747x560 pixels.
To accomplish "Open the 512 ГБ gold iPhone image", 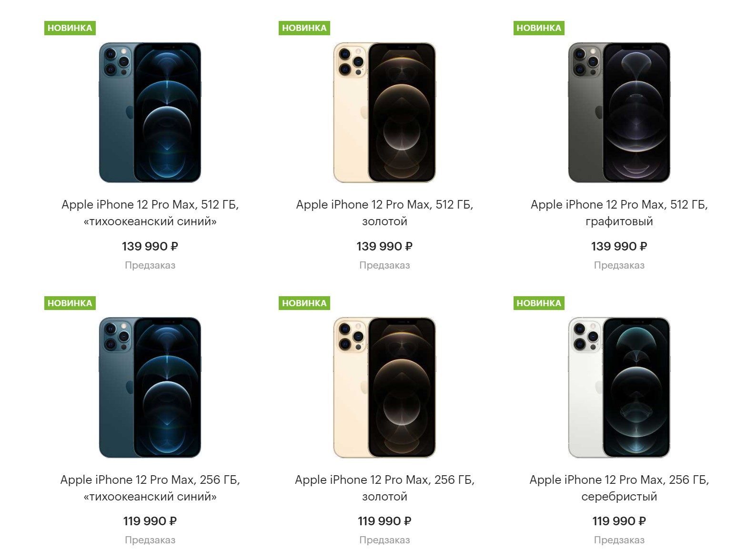I will point(384,112).
